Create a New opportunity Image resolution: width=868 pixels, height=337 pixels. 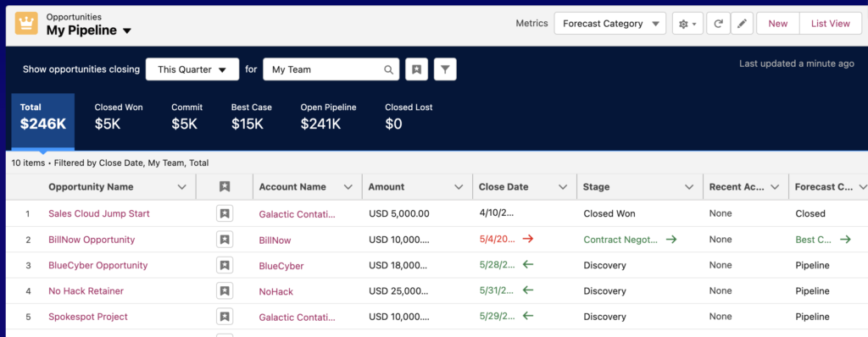778,24
